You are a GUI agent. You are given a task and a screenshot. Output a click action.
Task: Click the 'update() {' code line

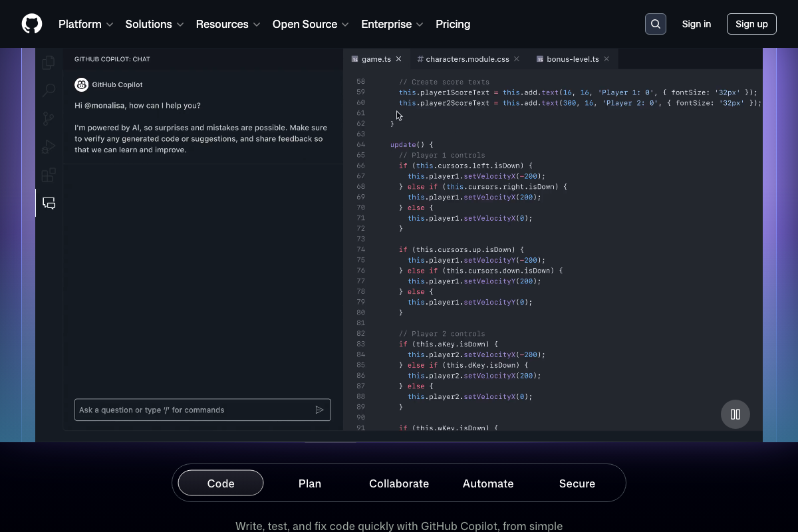412,144
